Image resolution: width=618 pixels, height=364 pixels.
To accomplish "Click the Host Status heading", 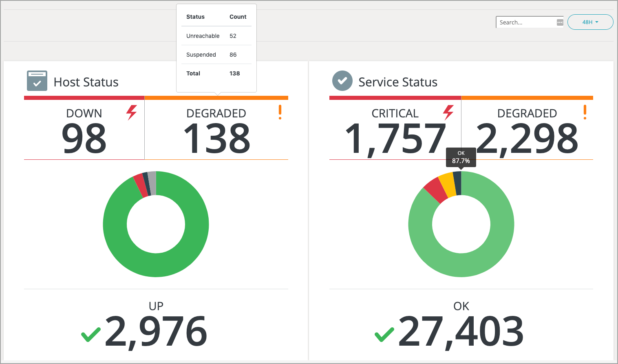I will click(x=86, y=82).
